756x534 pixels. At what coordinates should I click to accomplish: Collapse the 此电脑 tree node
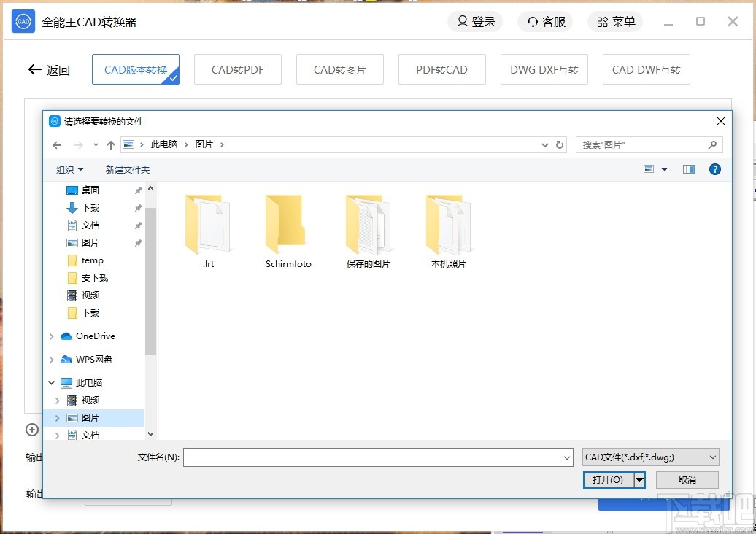tap(51, 382)
